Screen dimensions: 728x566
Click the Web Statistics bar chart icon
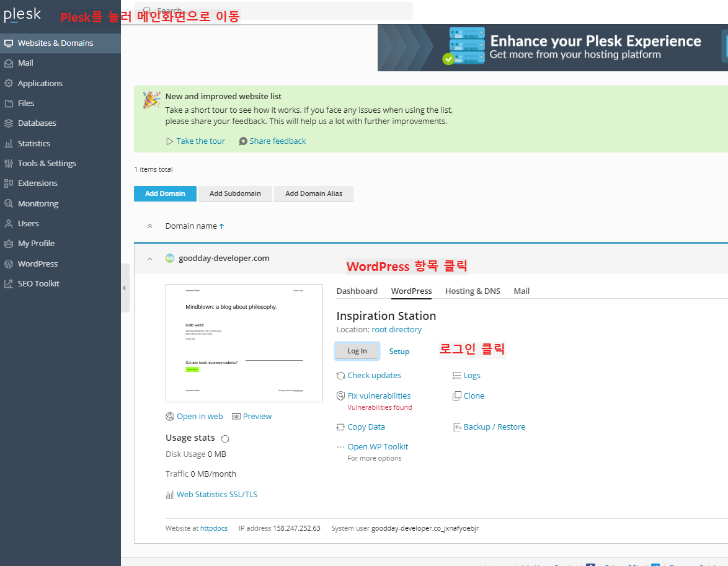click(170, 495)
